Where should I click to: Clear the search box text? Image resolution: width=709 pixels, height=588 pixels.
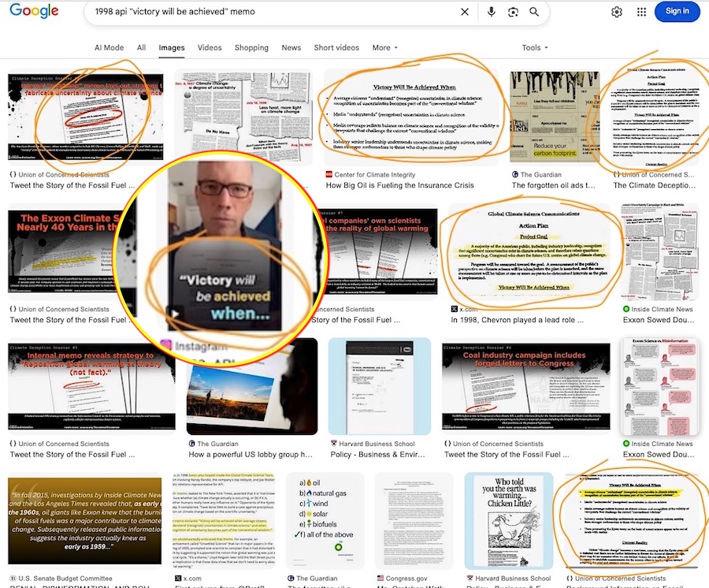(x=465, y=12)
